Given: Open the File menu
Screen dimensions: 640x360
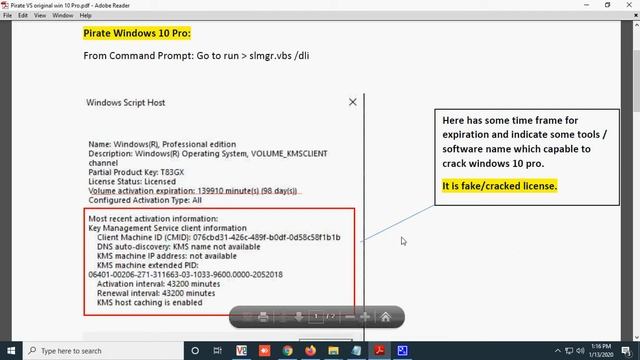Looking at the screenshot, I should 7,16.
